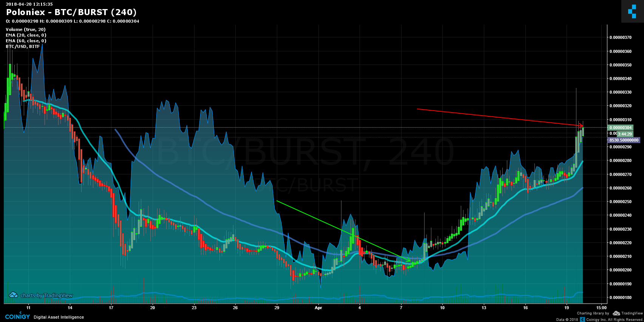Click the '16' date label on time axis

(x=525, y=308)
